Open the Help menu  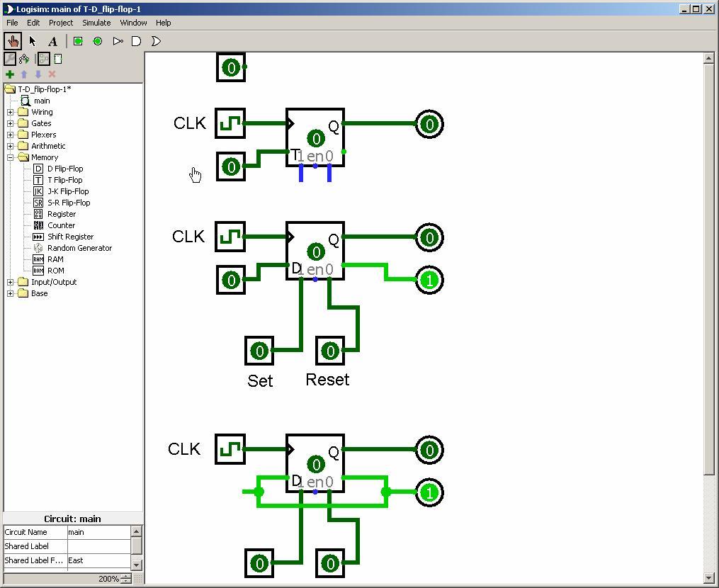click(163, 23)
